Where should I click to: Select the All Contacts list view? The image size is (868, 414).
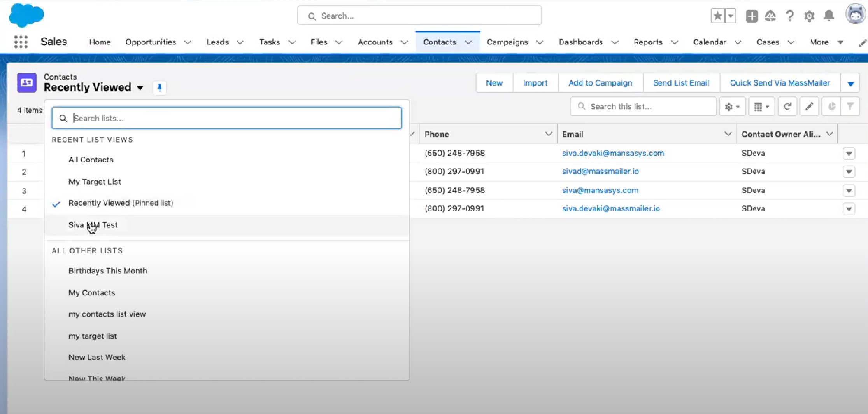point(226,160)
